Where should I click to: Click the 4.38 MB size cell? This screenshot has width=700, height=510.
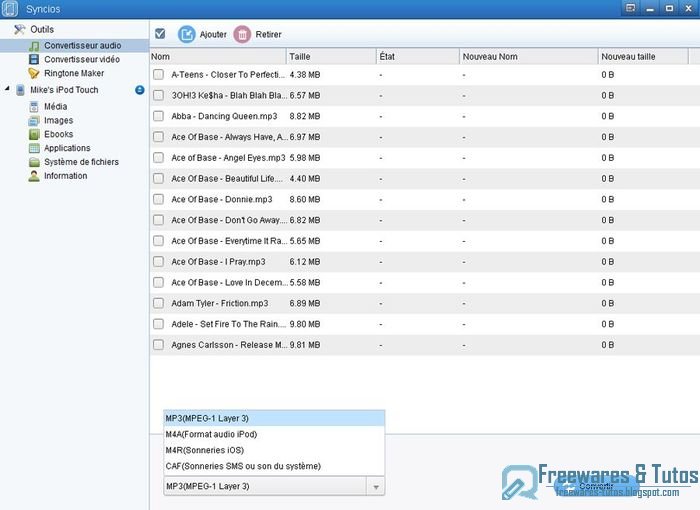point(305,75)
